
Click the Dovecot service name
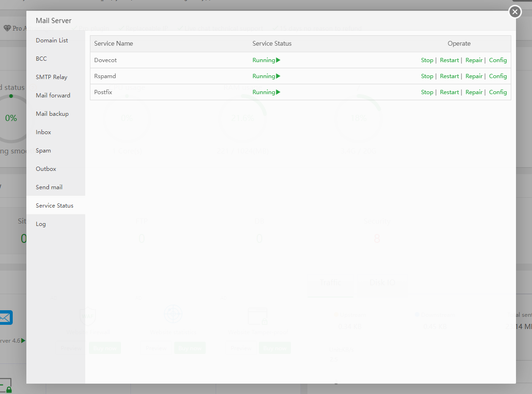coord(105,60)
